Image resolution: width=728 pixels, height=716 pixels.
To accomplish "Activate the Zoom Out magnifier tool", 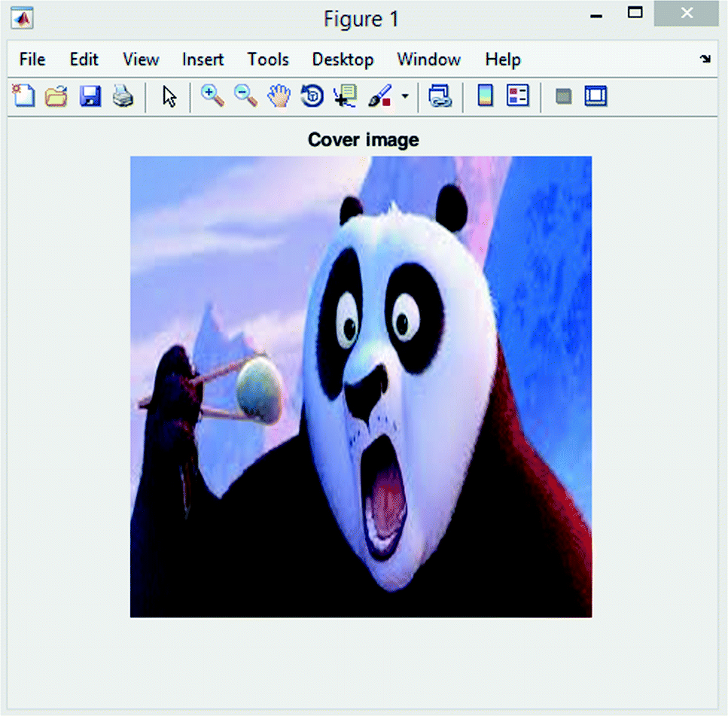I will 245,96.
